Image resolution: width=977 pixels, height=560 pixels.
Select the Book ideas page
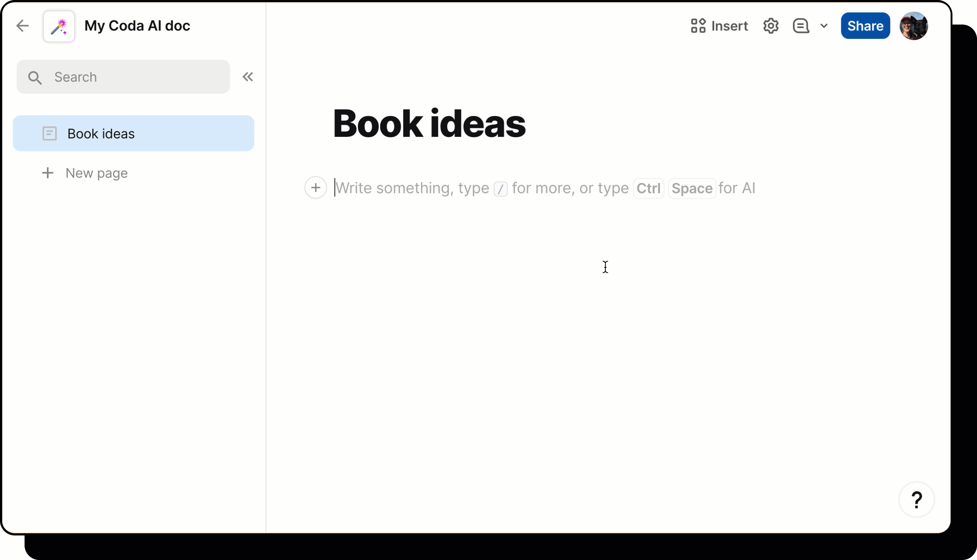(101, 133)
